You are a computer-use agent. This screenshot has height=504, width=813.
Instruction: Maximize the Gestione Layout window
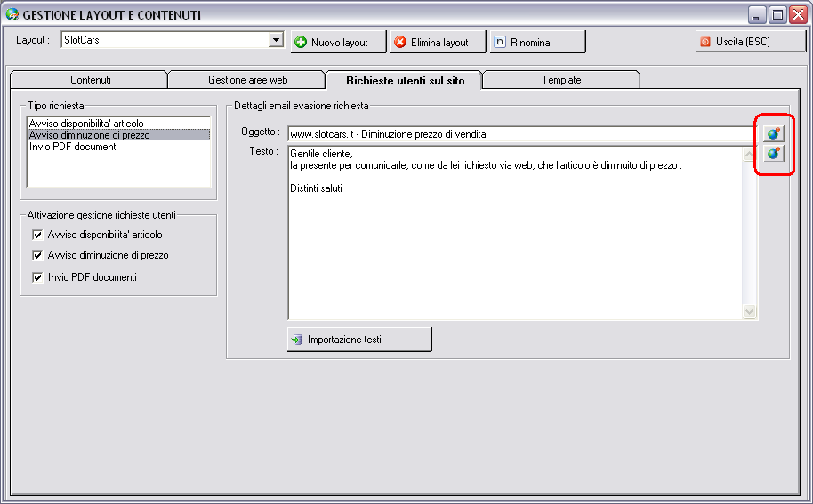click(x=777, y=15)
